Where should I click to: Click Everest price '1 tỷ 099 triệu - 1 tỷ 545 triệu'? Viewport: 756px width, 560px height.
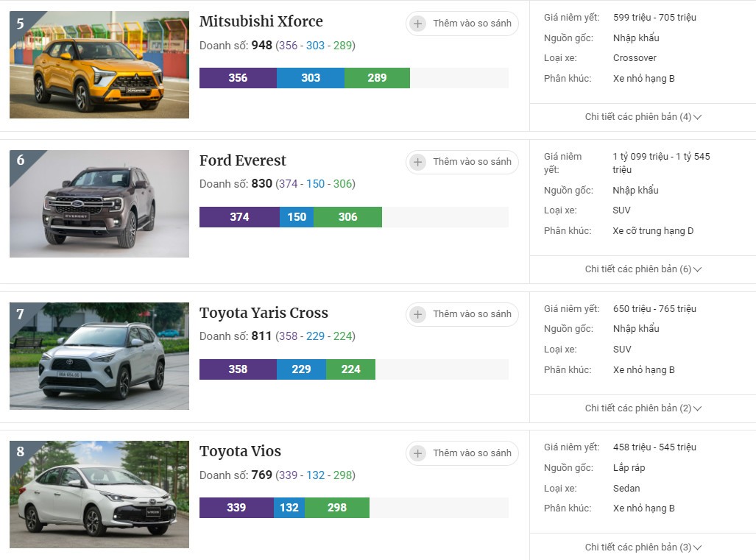click(x=662, y=163)
